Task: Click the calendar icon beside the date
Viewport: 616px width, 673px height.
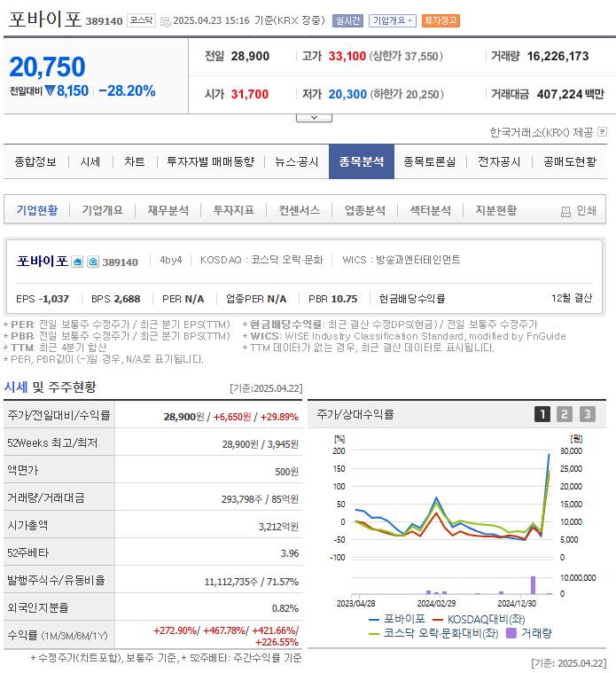Action: tap(165, 21)
